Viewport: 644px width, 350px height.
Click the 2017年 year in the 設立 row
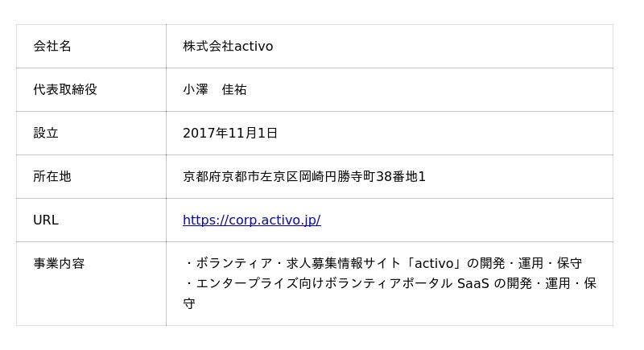point(205,133)
